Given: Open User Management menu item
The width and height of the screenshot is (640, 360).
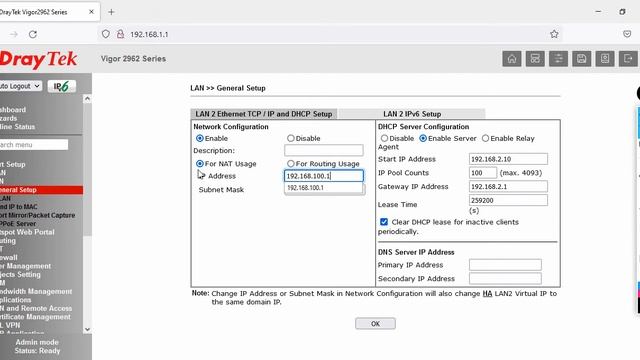Looking at the screenshot, I should [25, 266].
